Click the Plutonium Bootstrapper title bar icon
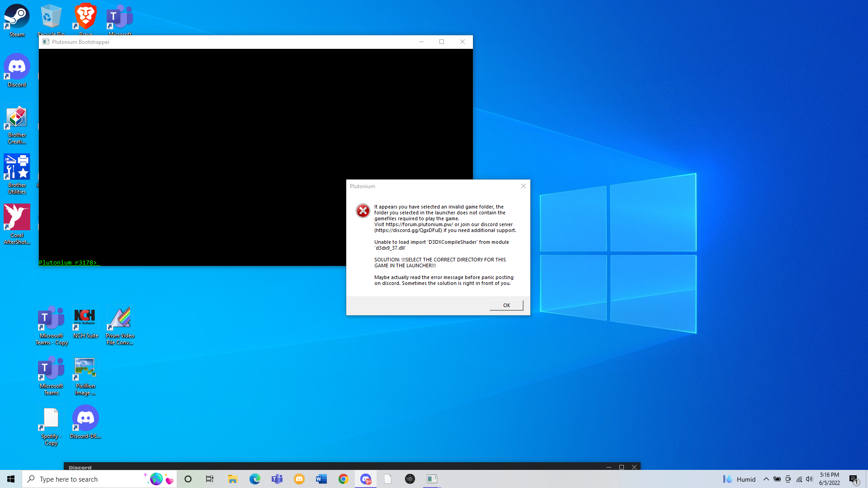 [x=46, y=42]
